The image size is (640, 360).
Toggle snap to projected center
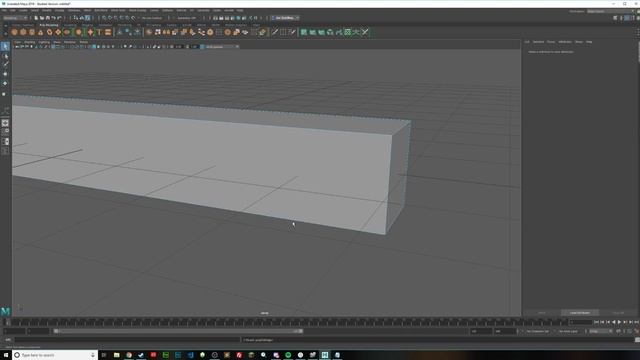[x=122, y=18]
